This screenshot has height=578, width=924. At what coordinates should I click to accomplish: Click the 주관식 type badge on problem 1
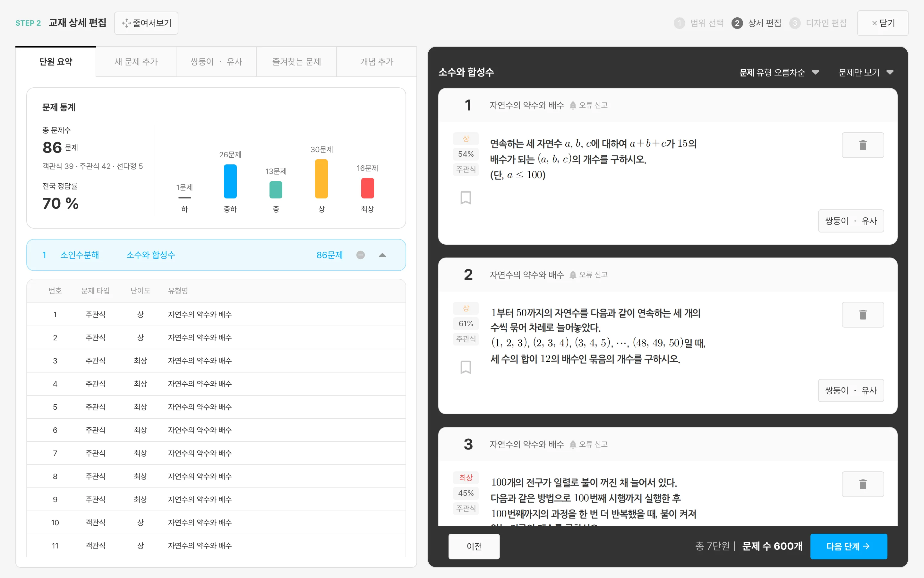point(466,169)
